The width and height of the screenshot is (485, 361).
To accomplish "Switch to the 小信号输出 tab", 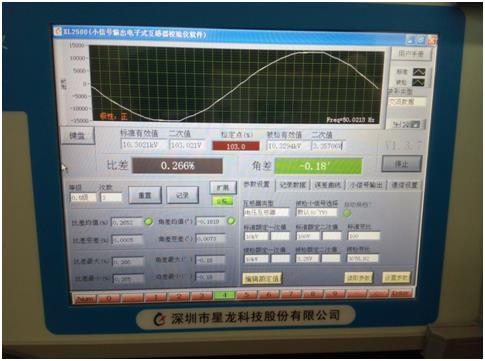I will point(365,185).
